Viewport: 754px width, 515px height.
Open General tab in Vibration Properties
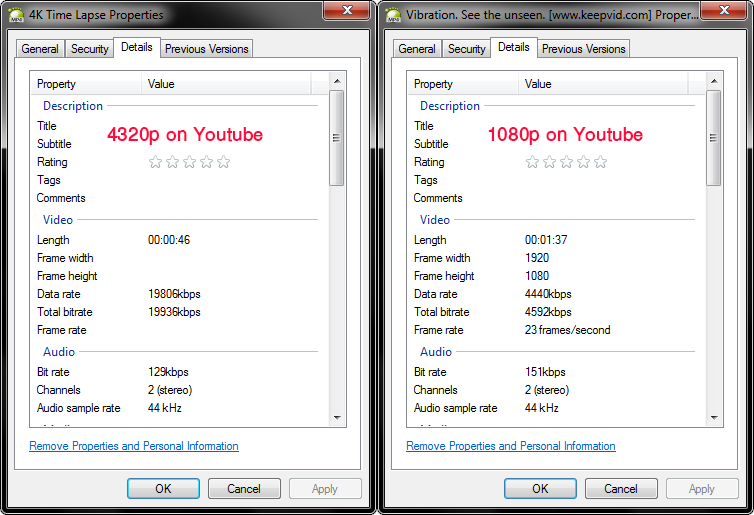pos(417,49)
